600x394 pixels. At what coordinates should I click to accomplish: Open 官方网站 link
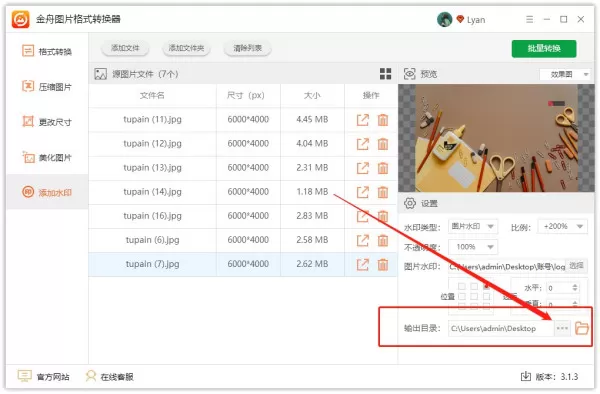coord(44,376)
